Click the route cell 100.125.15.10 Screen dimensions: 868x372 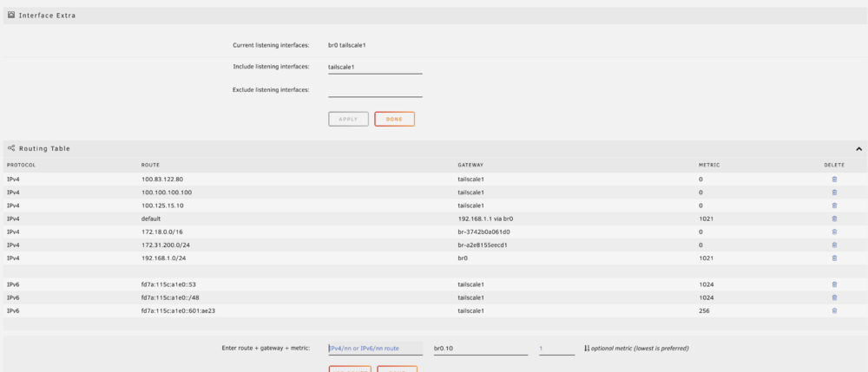(162, 206)
